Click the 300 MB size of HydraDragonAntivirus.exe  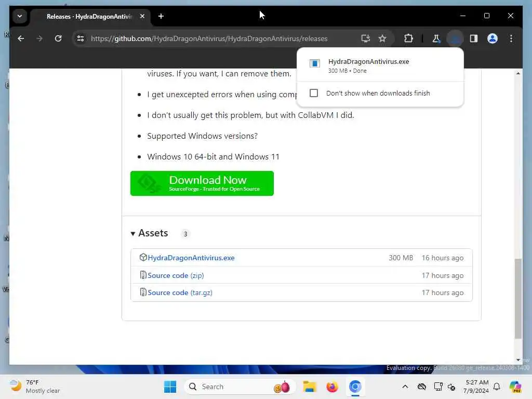point(401,258)
